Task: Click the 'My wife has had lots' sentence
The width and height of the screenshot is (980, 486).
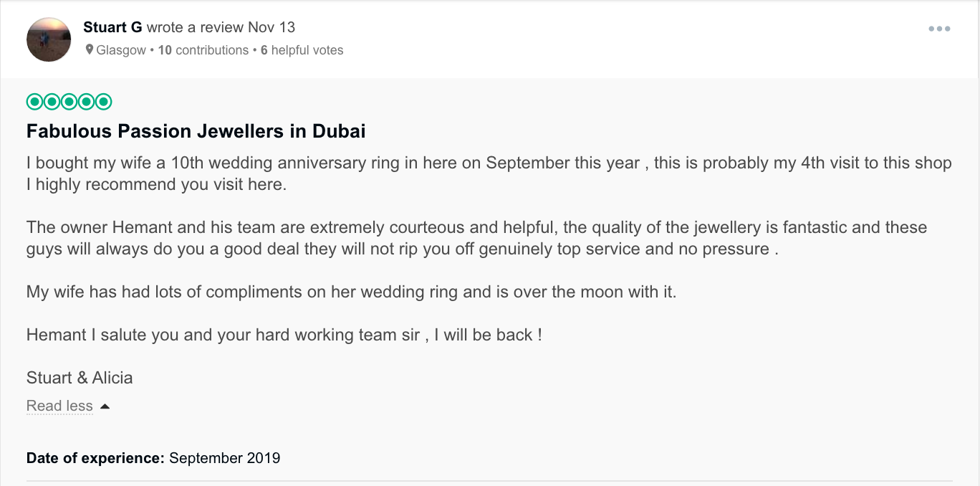Action: [351, 292]
